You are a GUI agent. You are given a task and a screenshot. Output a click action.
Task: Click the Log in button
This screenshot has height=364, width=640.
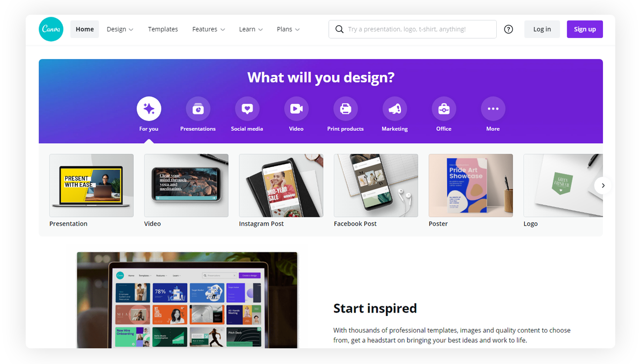[x=542, y=29]
